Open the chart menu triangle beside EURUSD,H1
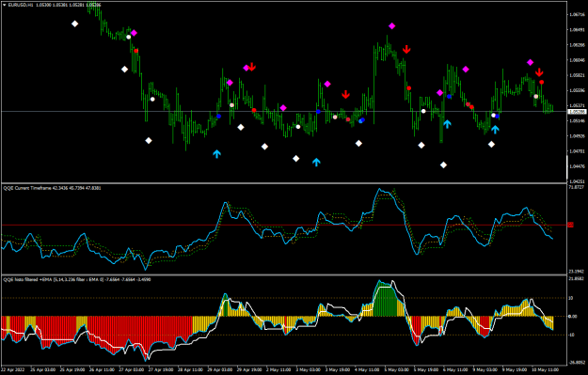The width and height of the screenshot is (588, 375). [5, 5]
